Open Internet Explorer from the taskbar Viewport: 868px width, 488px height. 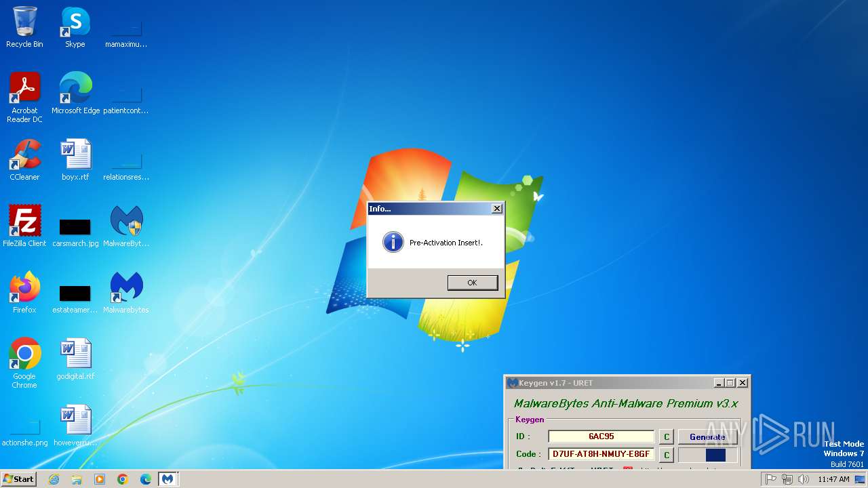click(54, 479)
